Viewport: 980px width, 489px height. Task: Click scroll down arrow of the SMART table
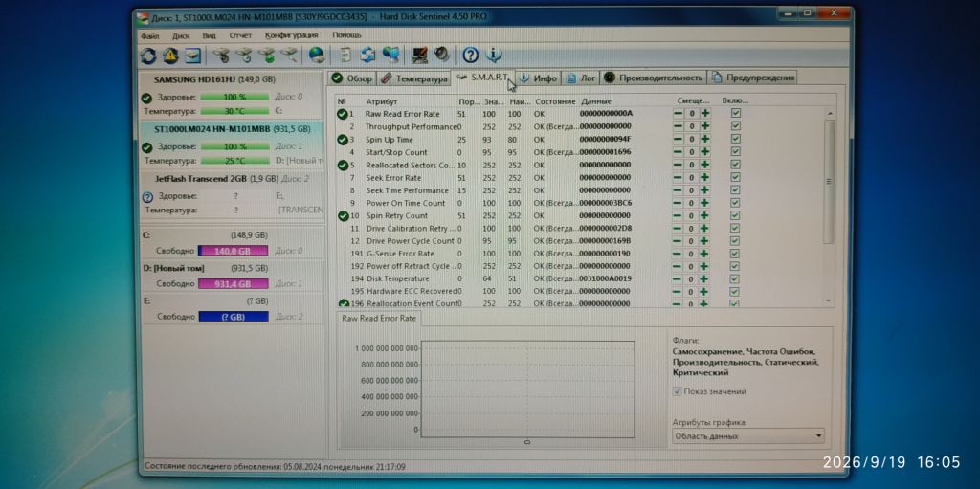[830, 300]
